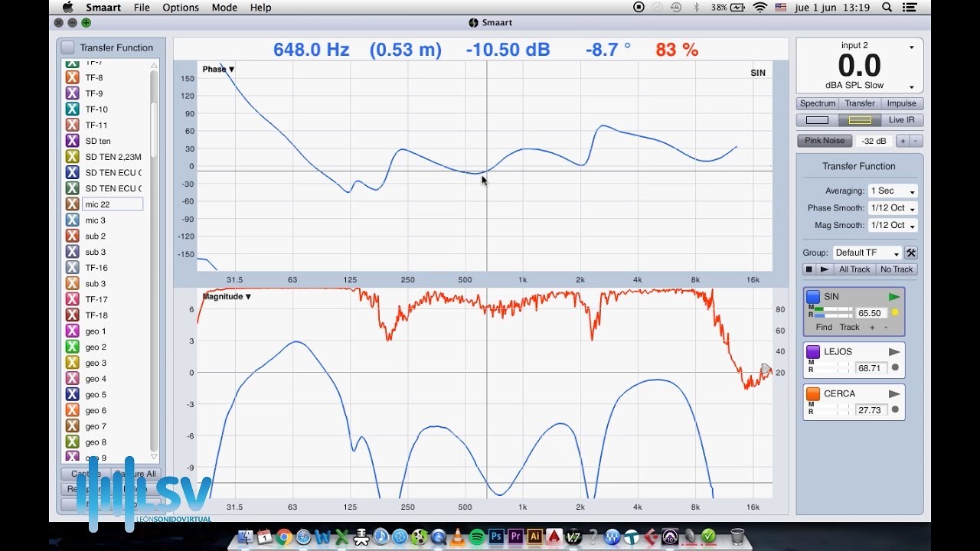Switch to Impulse mode

pyautogui.click(x=902, y=103)
